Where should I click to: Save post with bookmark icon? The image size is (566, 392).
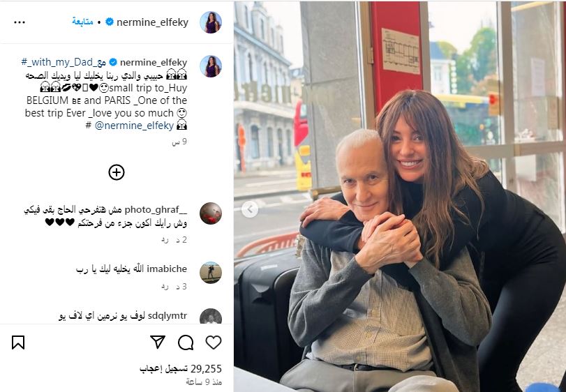click(x=18, y=342)
